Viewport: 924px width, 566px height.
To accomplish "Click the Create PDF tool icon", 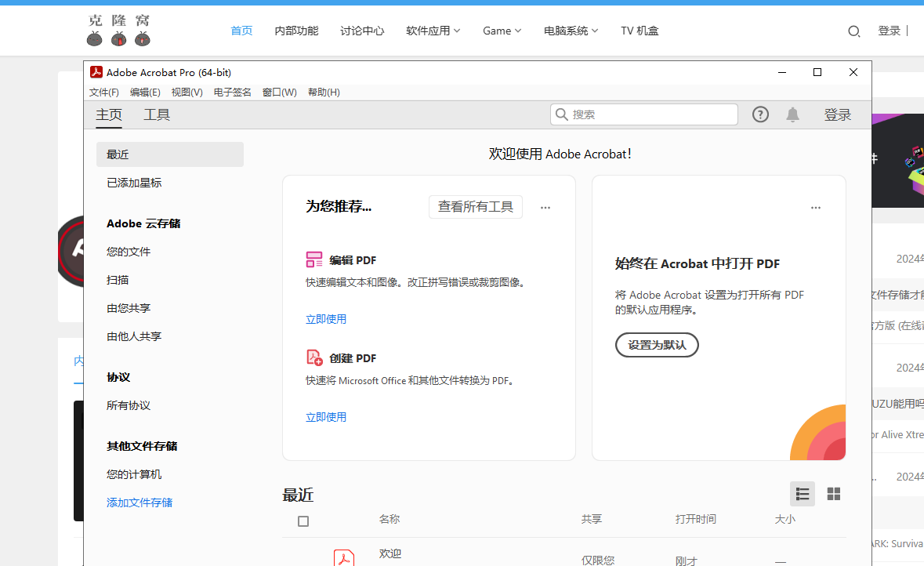I will 315,357.
